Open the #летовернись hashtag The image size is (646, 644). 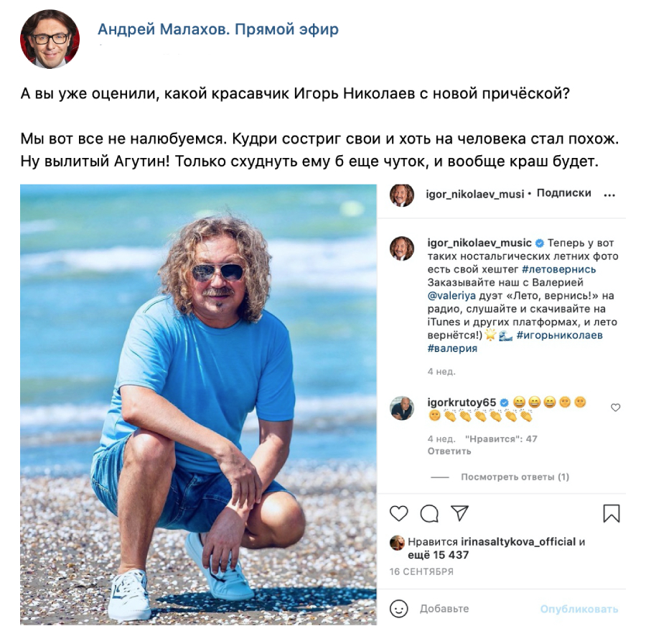coord(558,269)
